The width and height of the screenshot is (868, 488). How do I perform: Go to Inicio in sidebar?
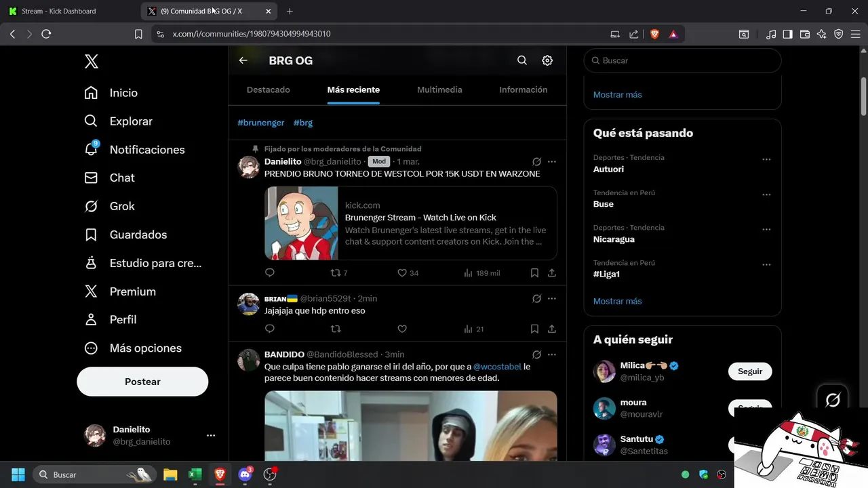tap(111, 93)
